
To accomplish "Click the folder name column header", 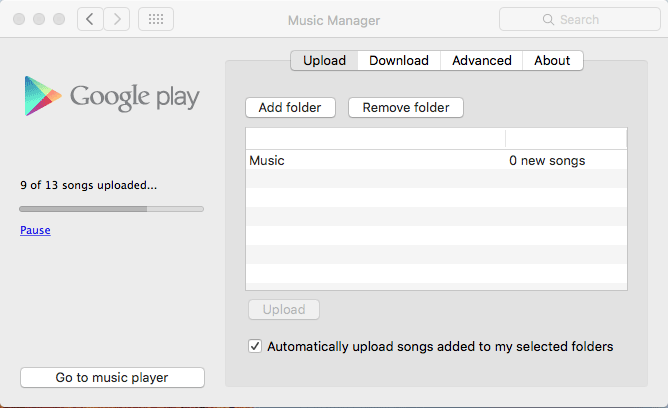I will [x=375, y=138].
